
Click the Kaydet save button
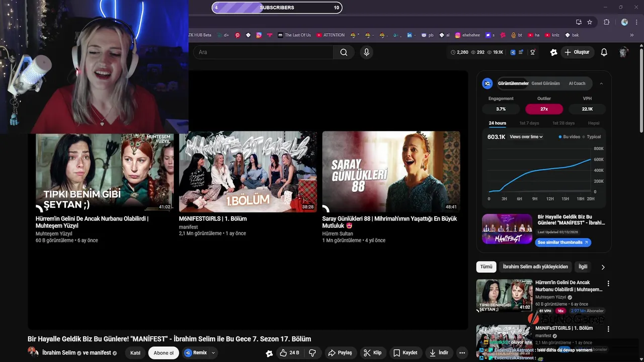click(x=406, y=353)
